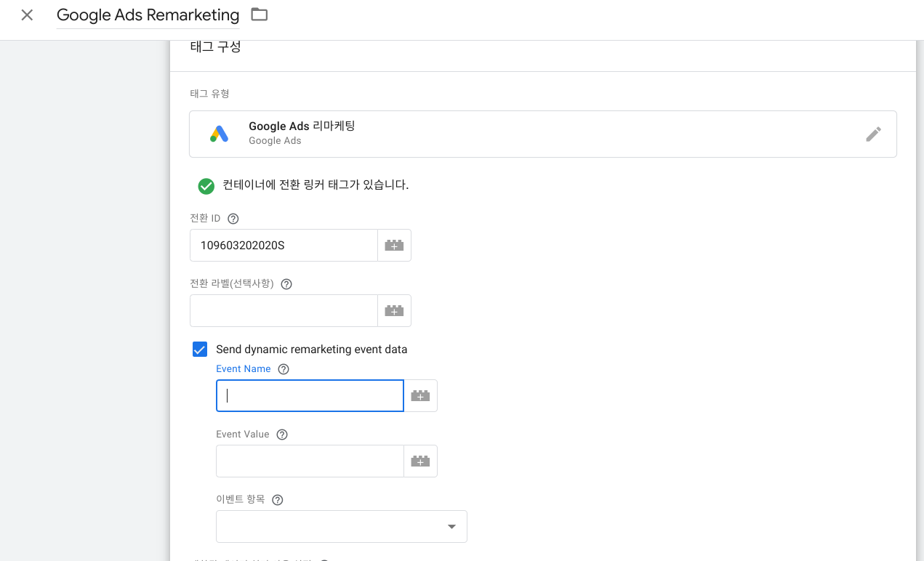The height and width of the screenshot is (561, 924).
Task: Open help for Event Name
Action: pos(284,369)
